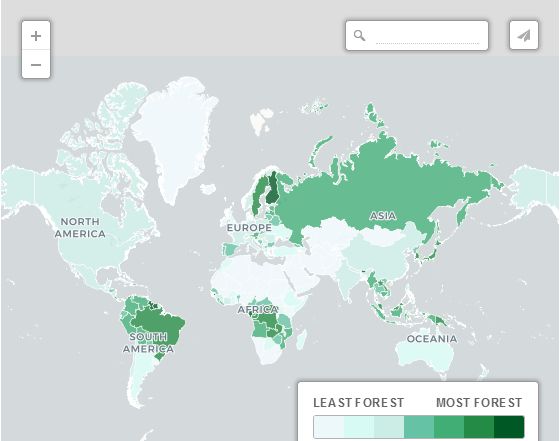560x441 pixels.
Task: Click the Europe continent label
Action: pos(249,228)
